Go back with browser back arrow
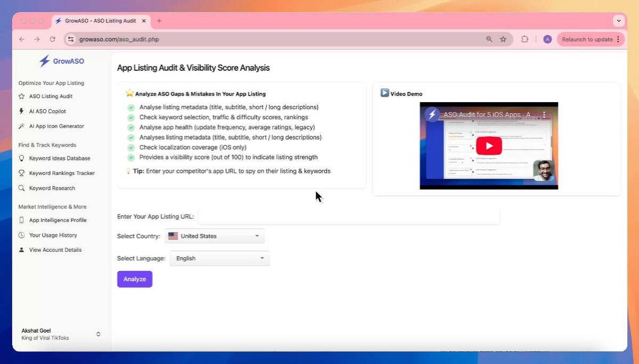Screen dimensions: 639x364 point(22,39)
